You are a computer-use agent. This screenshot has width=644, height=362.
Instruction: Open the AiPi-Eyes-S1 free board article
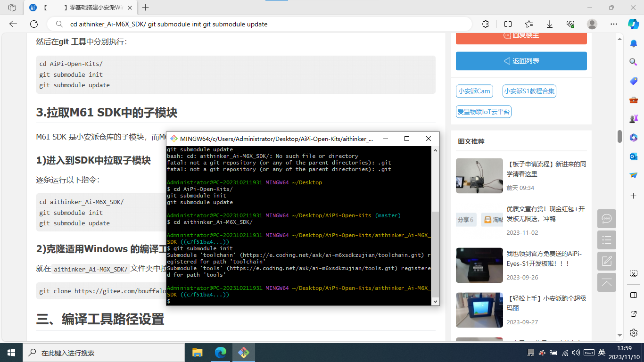545,258
